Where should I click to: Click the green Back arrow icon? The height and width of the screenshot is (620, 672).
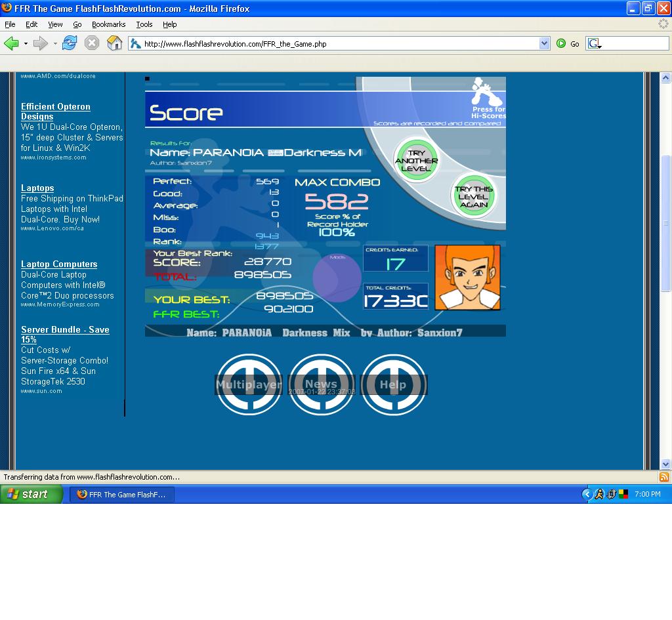tap(11, 43)
